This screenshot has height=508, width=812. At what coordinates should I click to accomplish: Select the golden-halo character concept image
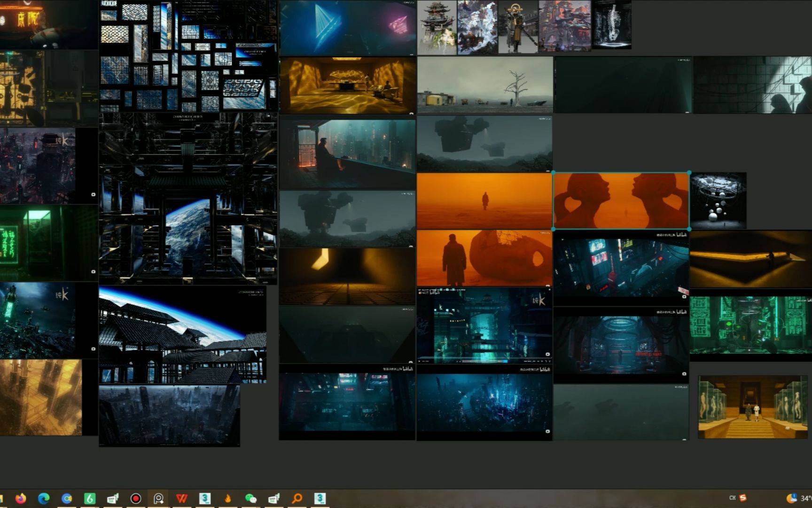click(518, 26)
